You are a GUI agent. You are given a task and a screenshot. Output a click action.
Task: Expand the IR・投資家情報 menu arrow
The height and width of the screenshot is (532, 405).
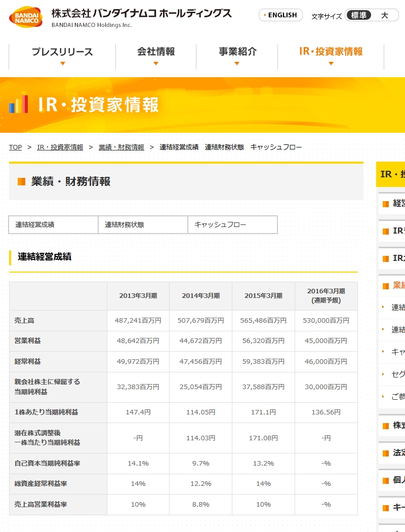(x=331, y=63)
